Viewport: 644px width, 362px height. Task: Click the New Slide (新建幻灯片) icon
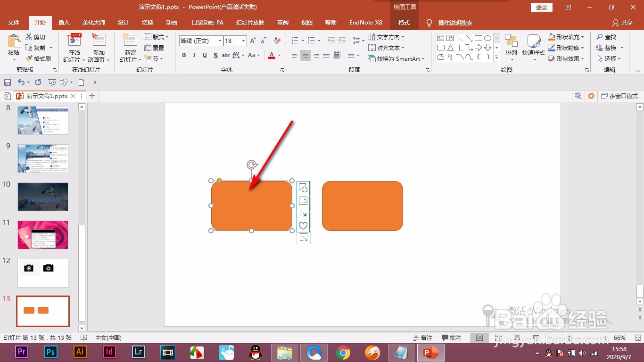[x=130, y=40]
